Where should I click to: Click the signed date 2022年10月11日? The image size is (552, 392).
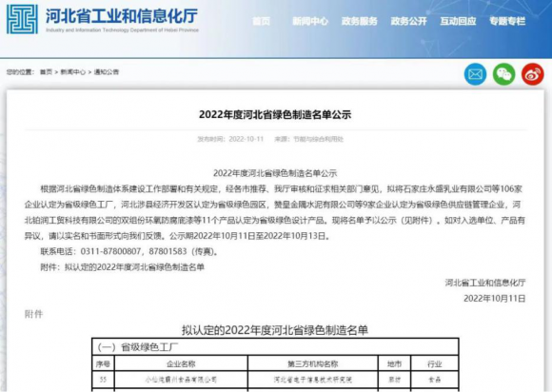click(494, 299)
